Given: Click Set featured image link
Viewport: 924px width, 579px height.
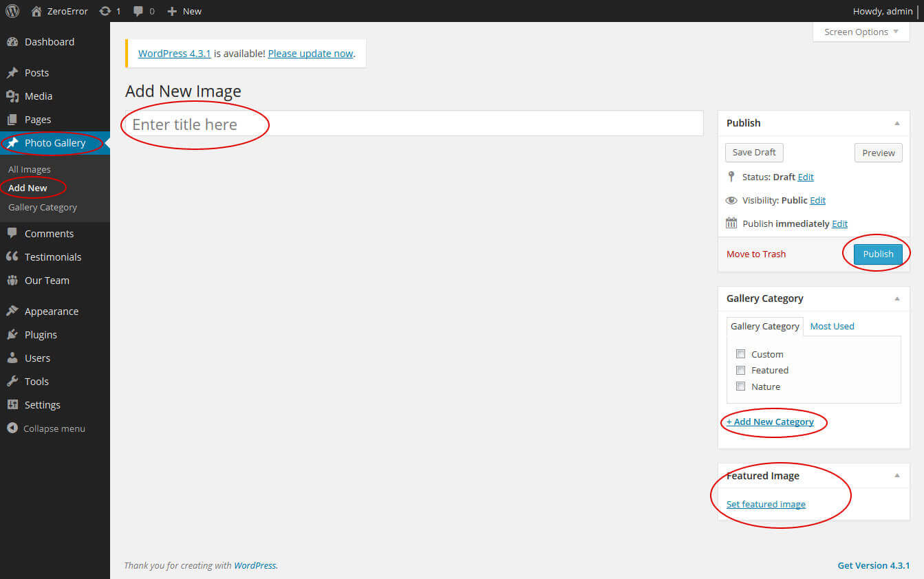Looking at the screenshot, I should pos(766,504).
